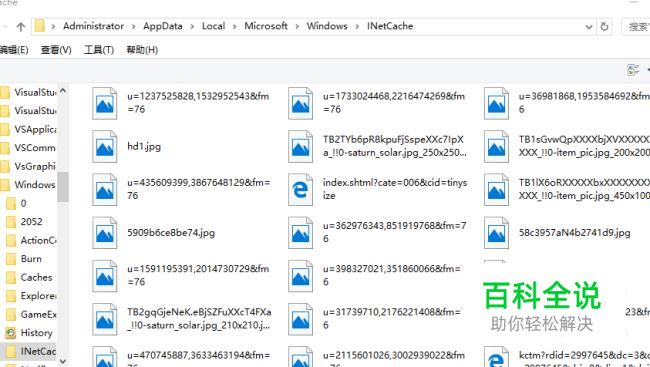Click the Up arrow navigation button
650x367 pixels.
coord(21,27)
